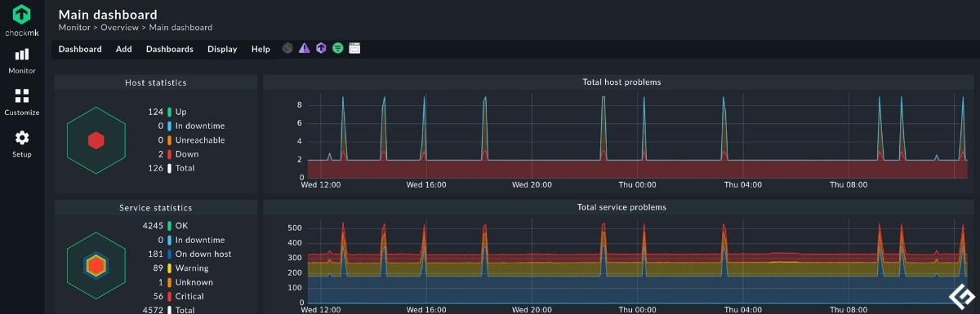980x314 pixels.
Task: Click the Main dashboard page title
Action: point(108,14)
